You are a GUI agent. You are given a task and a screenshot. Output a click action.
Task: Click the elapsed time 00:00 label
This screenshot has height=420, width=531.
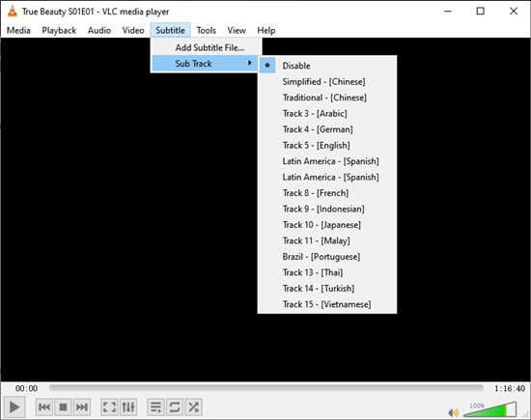(x=26, y=388)
